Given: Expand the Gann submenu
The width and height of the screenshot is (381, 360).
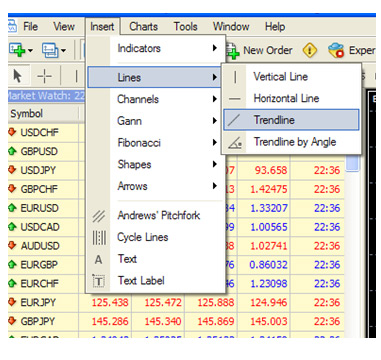Looking at the screenshot, I should pyautogui.click(x=155, y=121).
